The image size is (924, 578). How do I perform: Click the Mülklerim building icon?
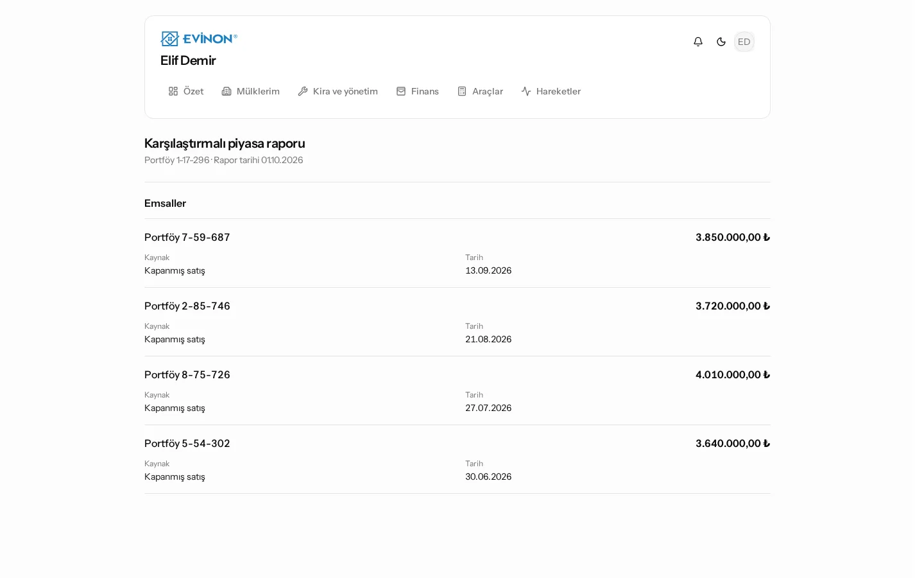pyautogui.click(x=227, y=91)
